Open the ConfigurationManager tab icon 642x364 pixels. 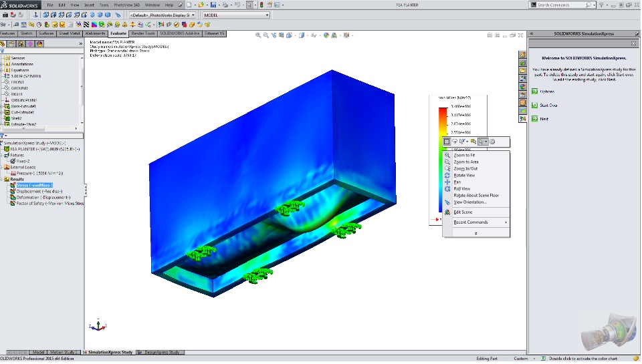[x=21, y=44]
